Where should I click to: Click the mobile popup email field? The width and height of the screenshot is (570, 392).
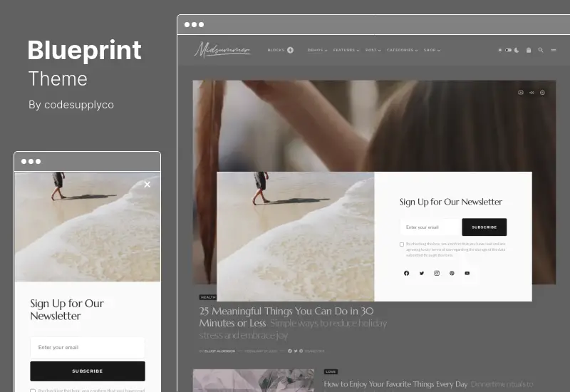point(88,347)
